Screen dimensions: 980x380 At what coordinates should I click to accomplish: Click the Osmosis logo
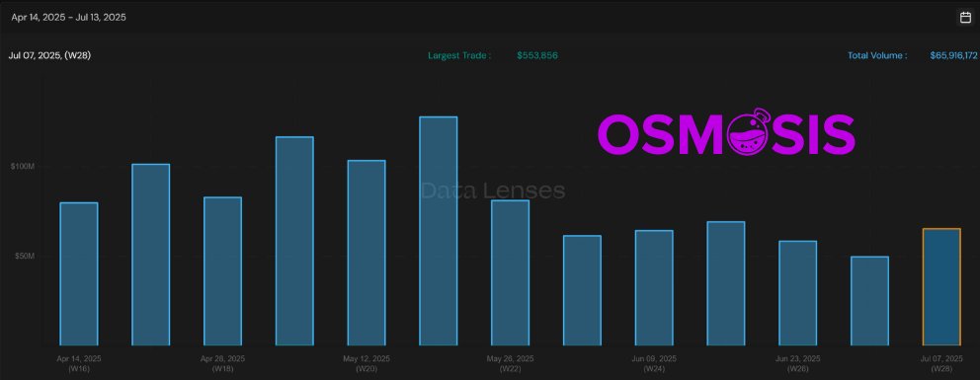pyautogui.click(x=726, y=131)
